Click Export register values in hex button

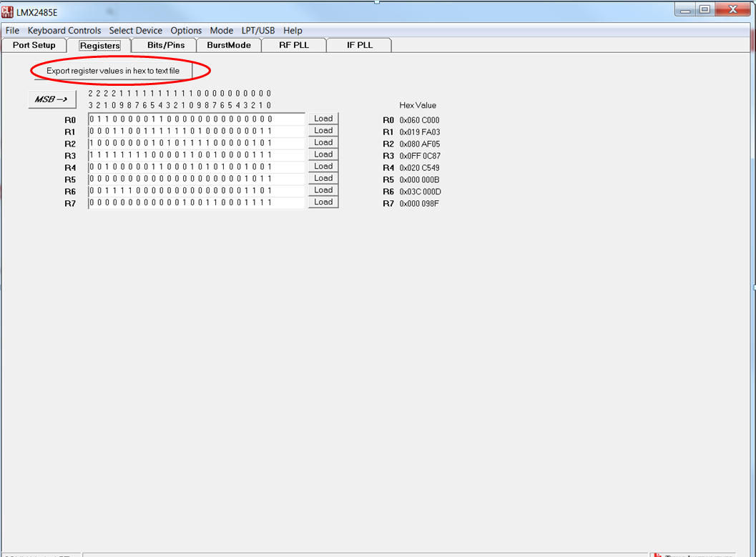point(113,71)
